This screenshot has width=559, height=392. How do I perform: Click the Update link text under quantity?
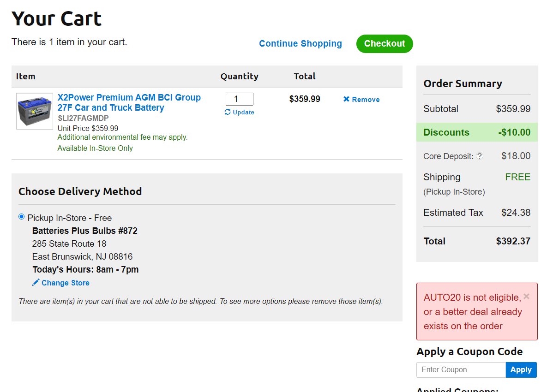(243, 112)
